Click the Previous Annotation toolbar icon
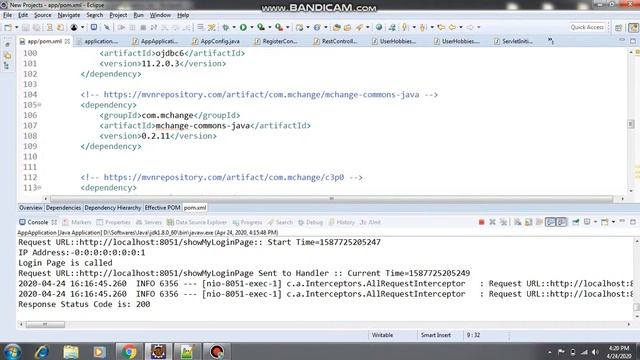 click(x=423, y=27)
